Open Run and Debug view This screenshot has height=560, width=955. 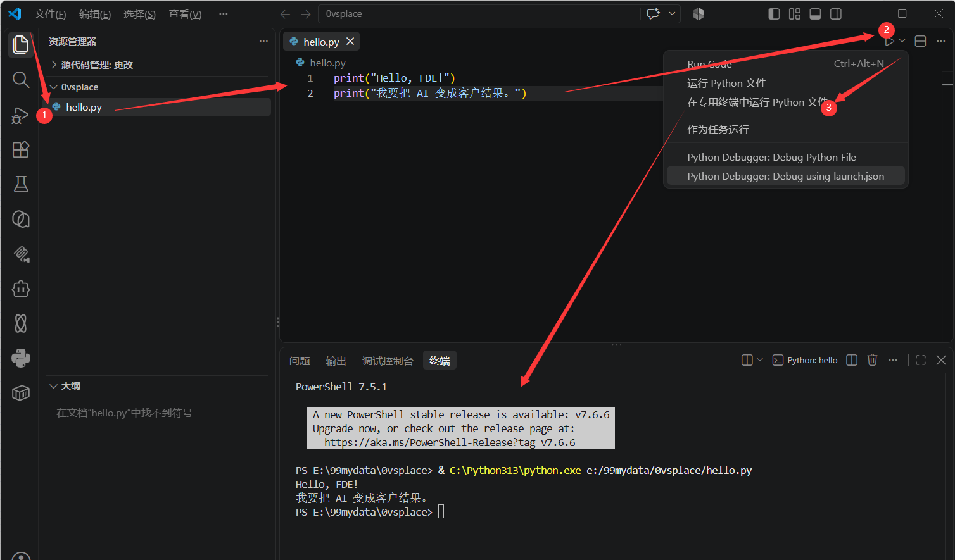point(21,115)
